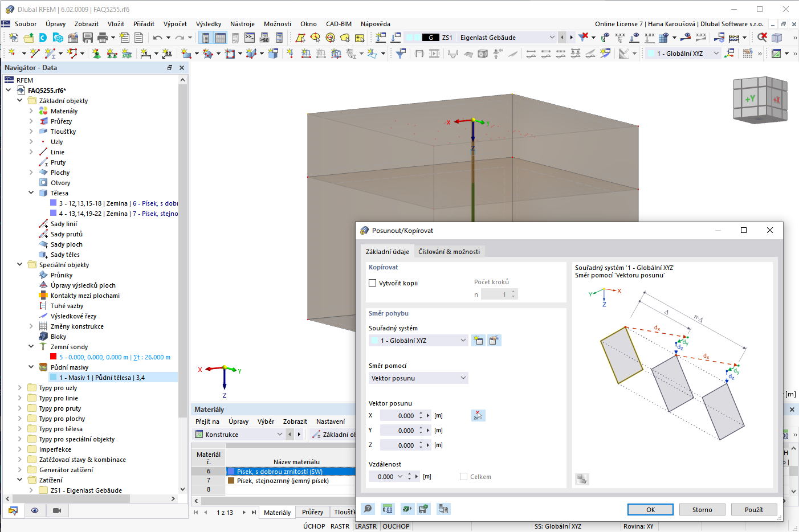Open the Nástroje menu
This screenshot has height=532, width=799.
(242, 24)
